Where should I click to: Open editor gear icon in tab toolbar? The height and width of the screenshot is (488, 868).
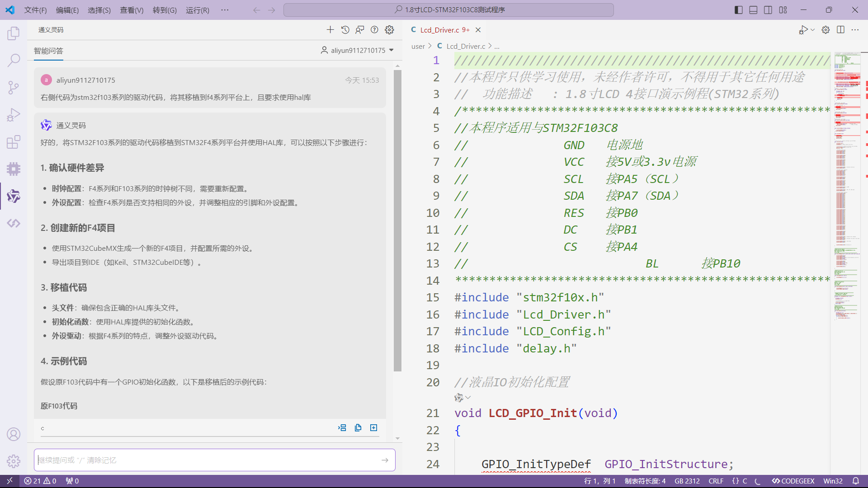coord(826,30)
